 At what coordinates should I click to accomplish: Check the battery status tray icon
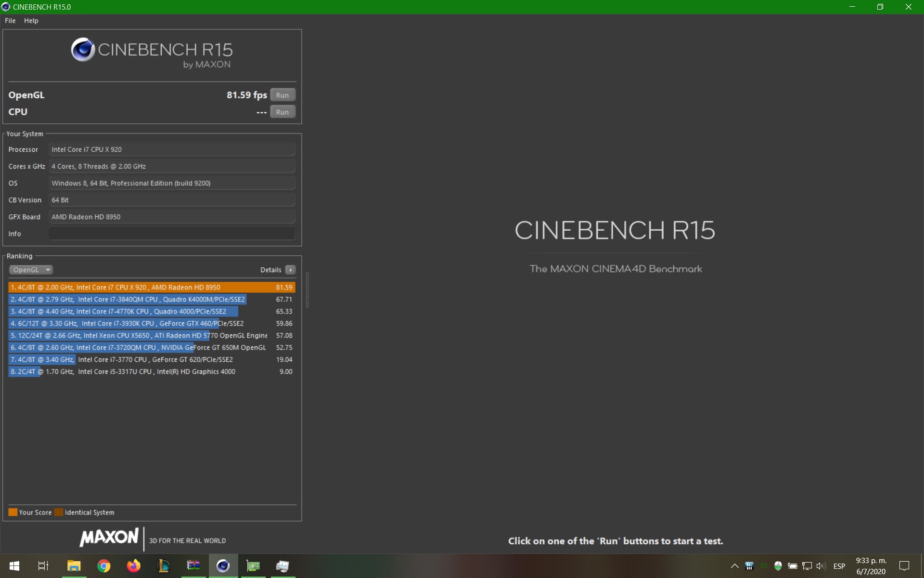pos(792,566)
